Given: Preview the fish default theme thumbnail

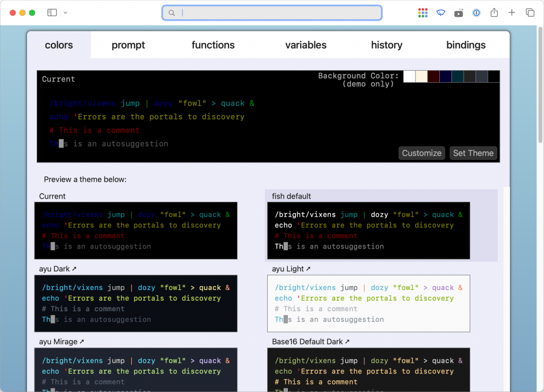Looking at the screenshot, I should (x=369, y=231).
